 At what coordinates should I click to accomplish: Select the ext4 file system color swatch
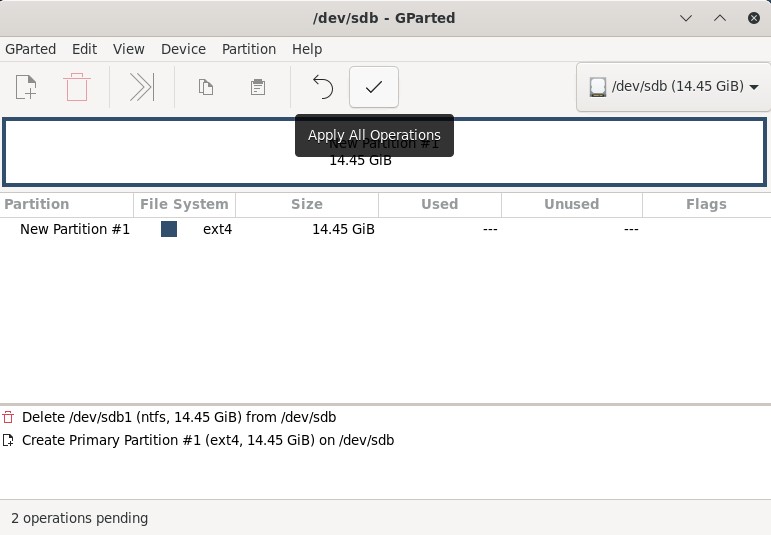(x=169, y=229)
